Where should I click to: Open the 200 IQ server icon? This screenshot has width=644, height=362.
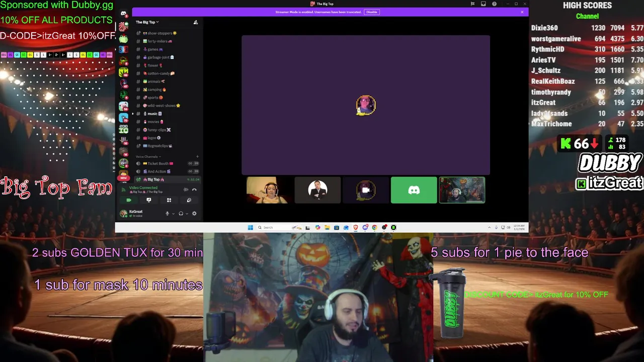click(x=123, y=129)
